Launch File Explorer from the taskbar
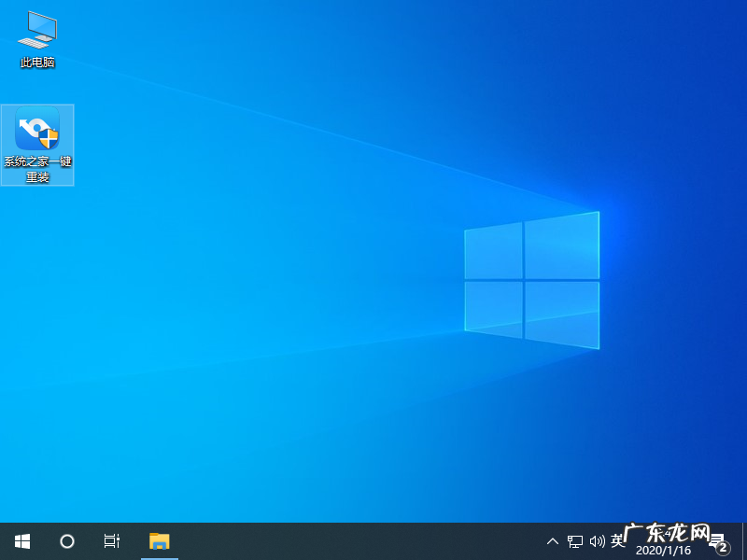 point(159,540)
